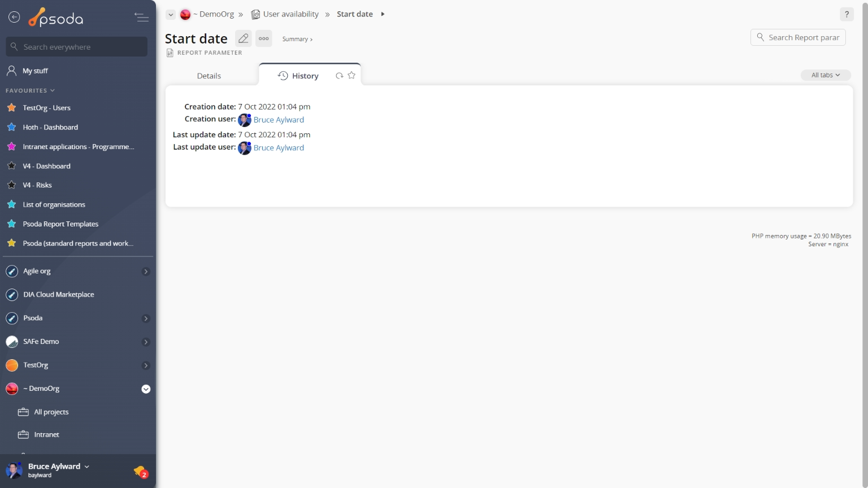Open the Intranet project item

[46, 435]
